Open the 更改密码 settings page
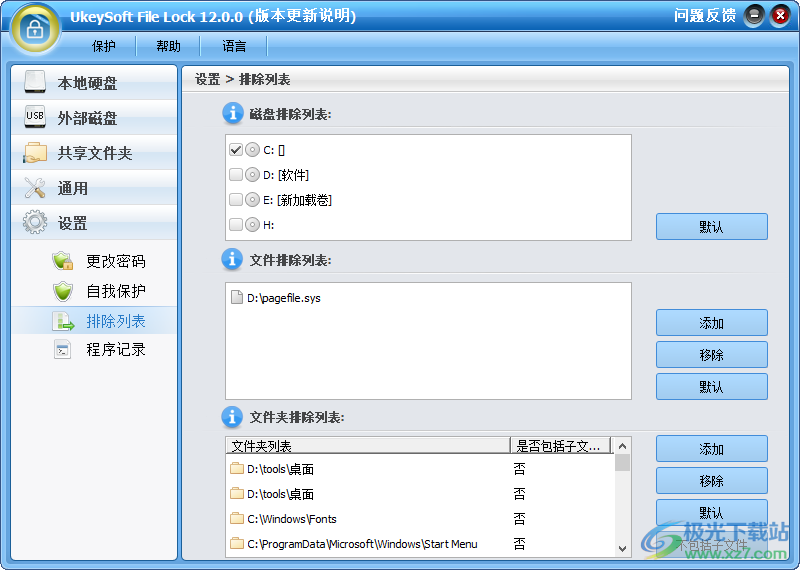The image size is (800, 570). [x=116, y=261]
